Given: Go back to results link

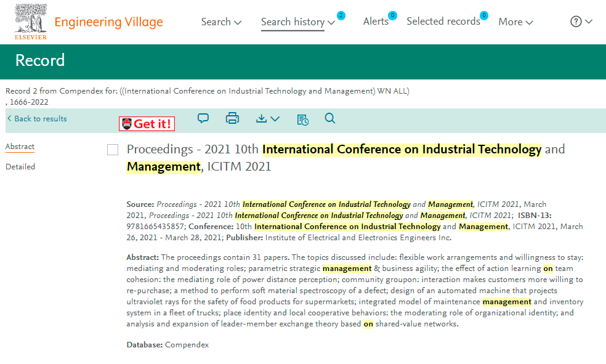Looking at the screenshot, I should point(37,119).
